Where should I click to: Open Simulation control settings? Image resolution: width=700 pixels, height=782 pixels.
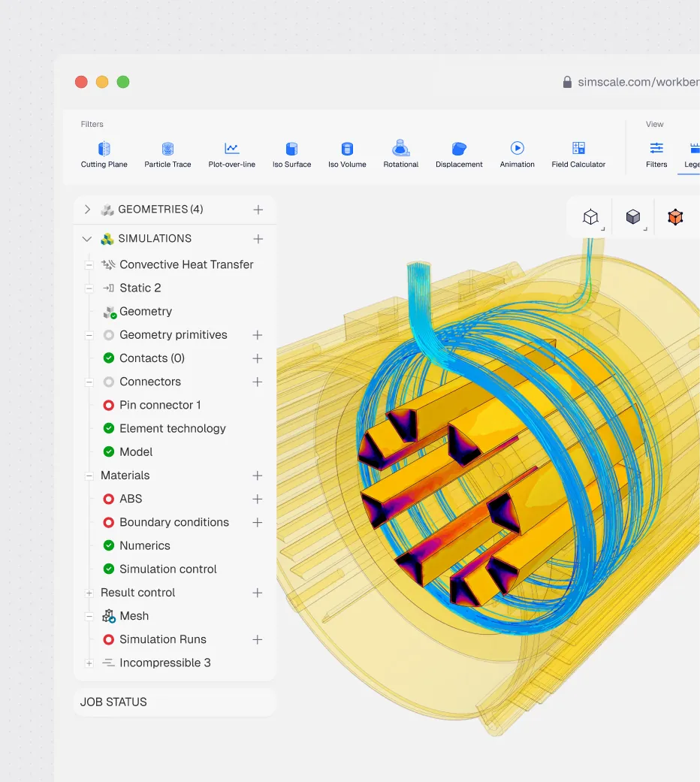[x=168, y=569]
